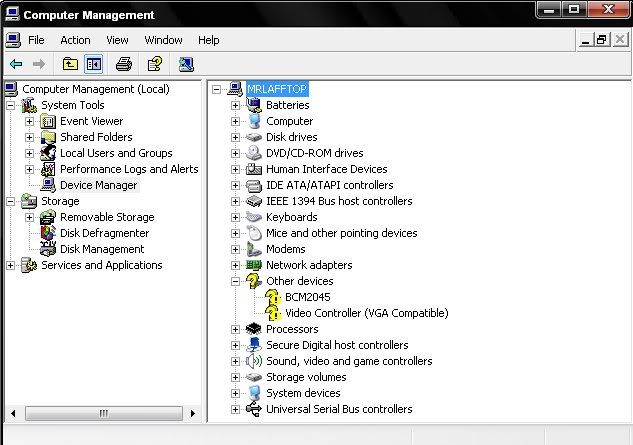This screenshot has height=445, width=633.
Task: Click the Human Interface Devices icon
Action: point(254,169)
